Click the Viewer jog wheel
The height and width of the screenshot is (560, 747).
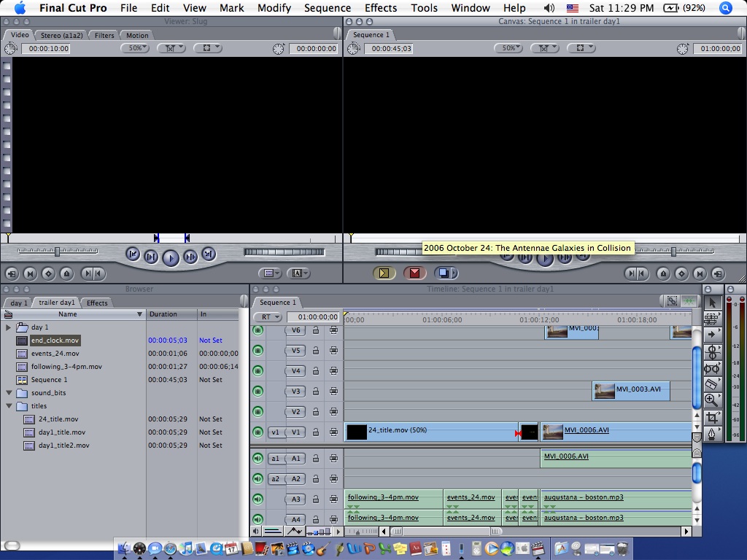285,252
